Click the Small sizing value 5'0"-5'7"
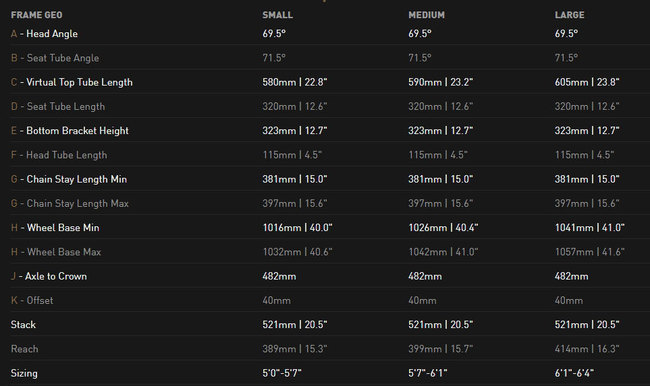 [281, 373]
